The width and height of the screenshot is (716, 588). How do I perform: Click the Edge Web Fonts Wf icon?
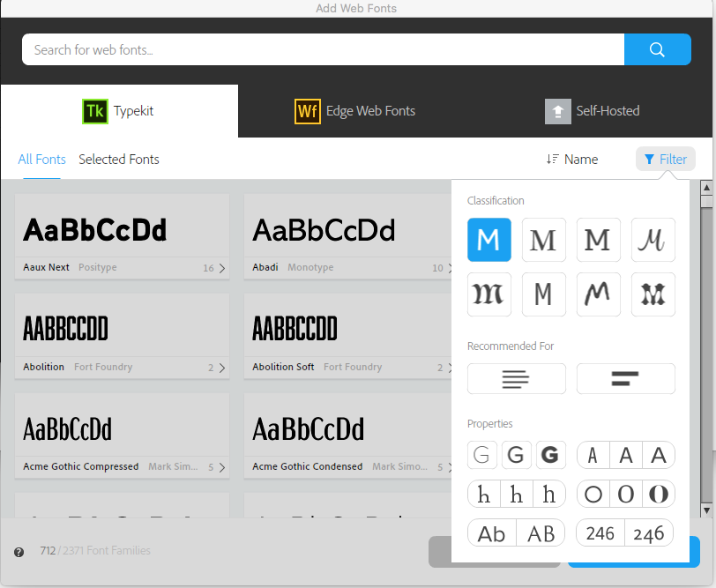(308, 111)
